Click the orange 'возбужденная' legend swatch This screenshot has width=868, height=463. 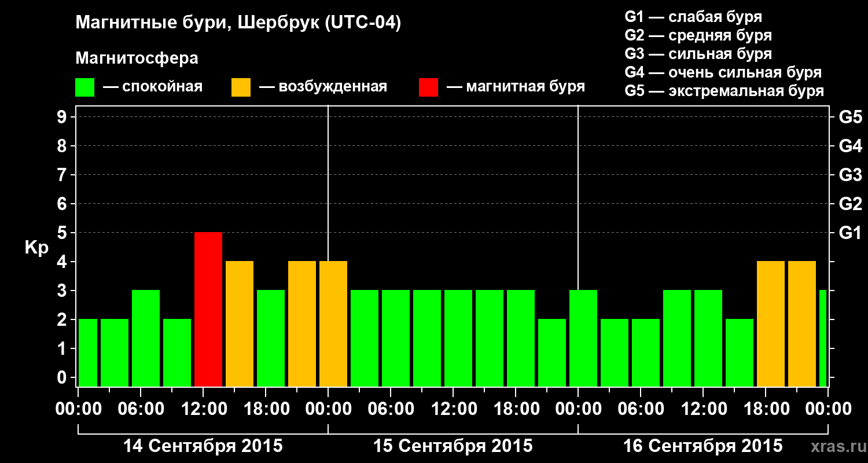click(241, 87)
